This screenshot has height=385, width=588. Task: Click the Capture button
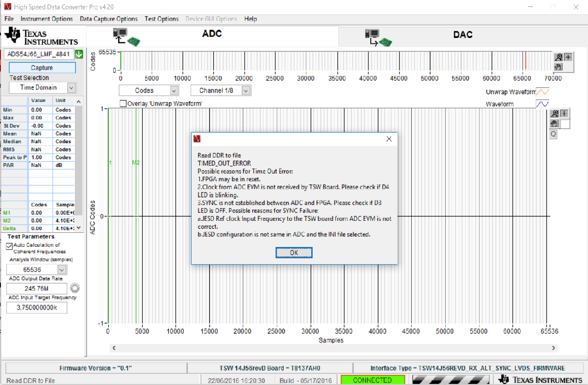42,68
